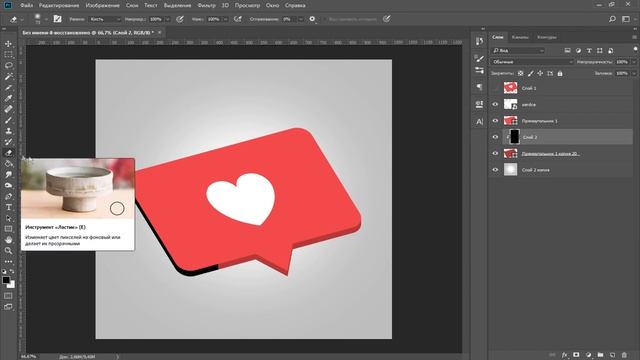Viewport: 640px width, 360px height.
Task: Toggle lock position of layer
Action: tap(540, 73)
